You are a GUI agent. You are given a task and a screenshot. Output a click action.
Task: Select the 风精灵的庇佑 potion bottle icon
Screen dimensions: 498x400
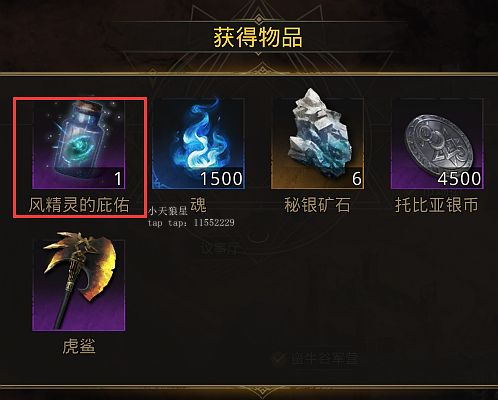pyautogui.click(x=79, y=144)
